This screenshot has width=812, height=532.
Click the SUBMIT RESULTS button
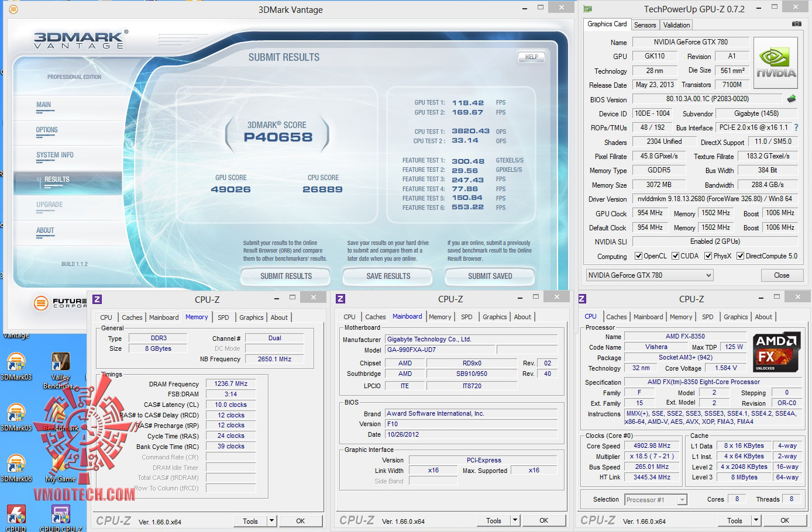285,276
